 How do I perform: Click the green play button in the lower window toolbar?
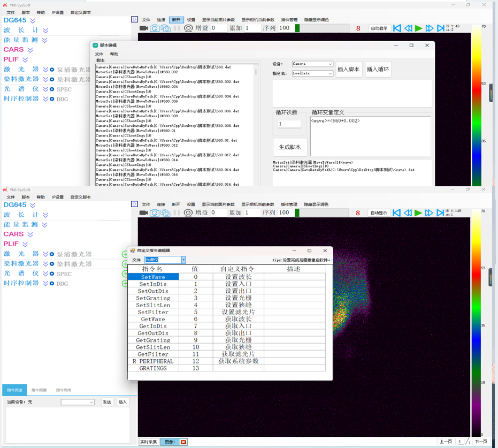coord(418,213)
